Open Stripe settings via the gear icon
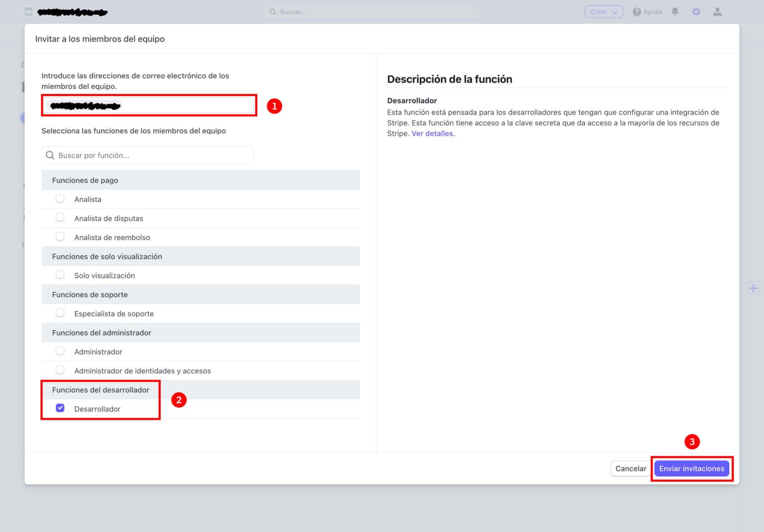Viewport: 764px width, 532px height. pos(696,11)
